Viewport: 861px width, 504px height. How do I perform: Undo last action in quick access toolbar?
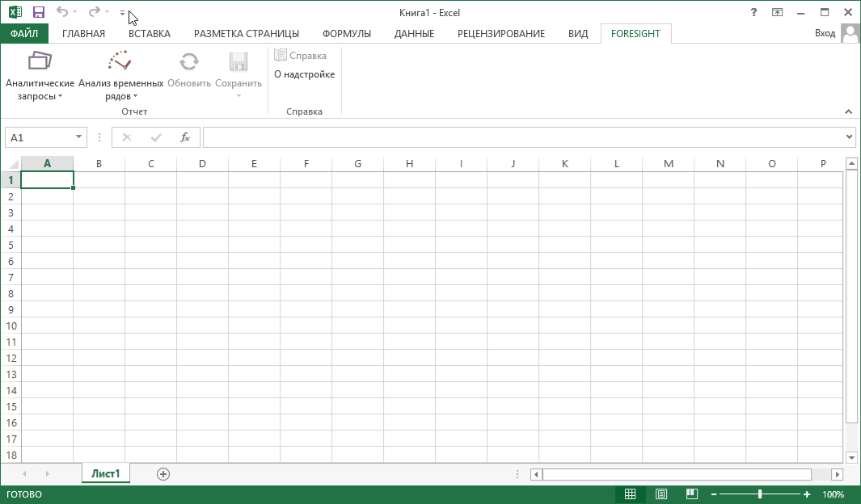(x=62, y=12)
